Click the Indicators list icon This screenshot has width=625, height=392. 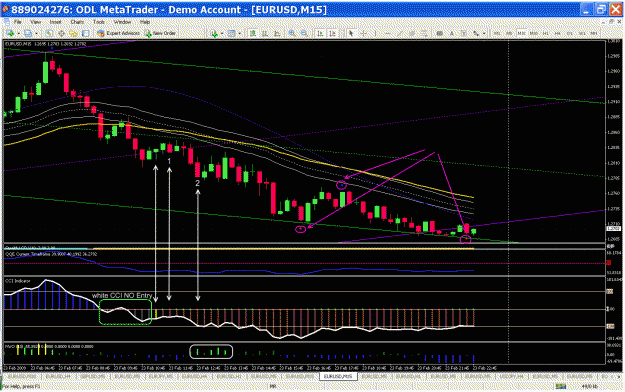coord(214,33)
